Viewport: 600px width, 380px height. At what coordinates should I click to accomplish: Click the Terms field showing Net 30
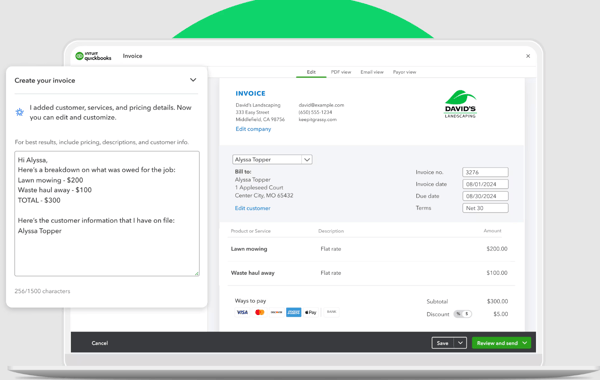[x=485, y=208]
